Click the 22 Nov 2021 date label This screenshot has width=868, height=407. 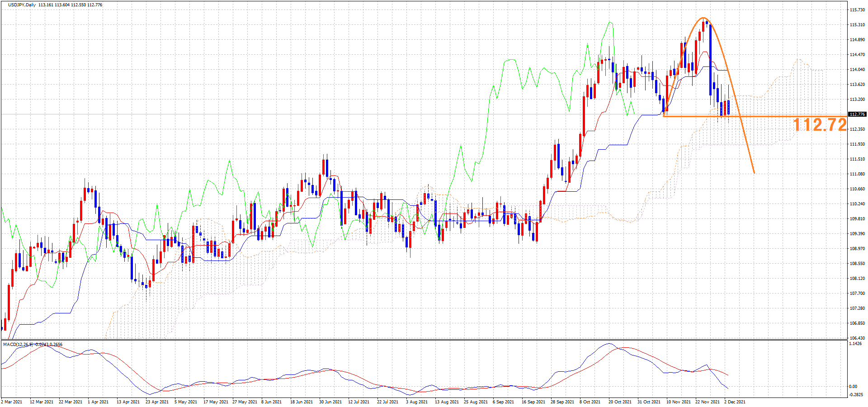click(707, 402)
